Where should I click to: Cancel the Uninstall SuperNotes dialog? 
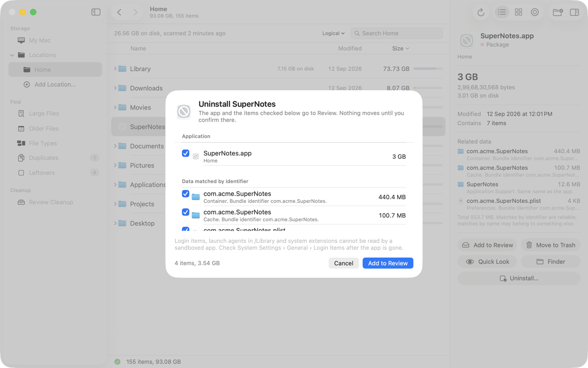coord(344,263)
